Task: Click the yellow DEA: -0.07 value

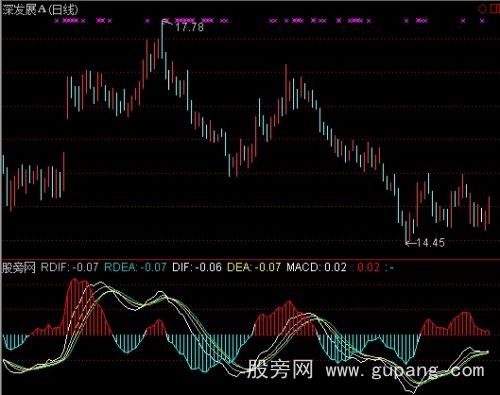Action: (254, 267)
